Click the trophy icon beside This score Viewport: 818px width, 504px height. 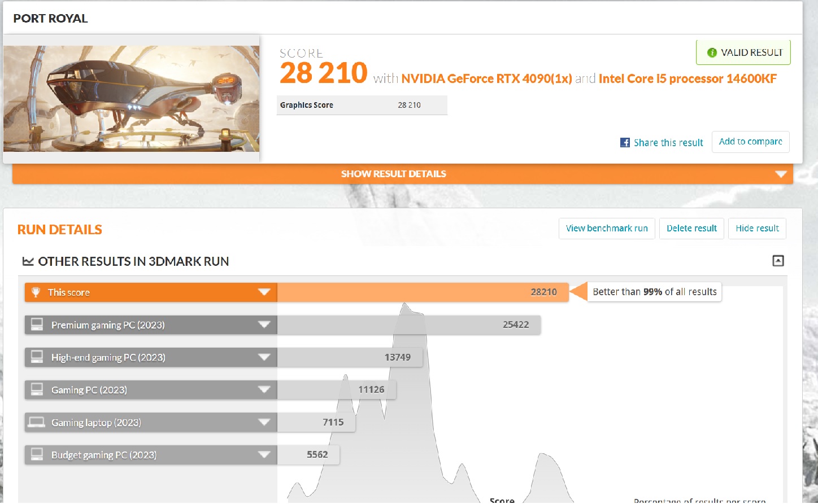36,292
